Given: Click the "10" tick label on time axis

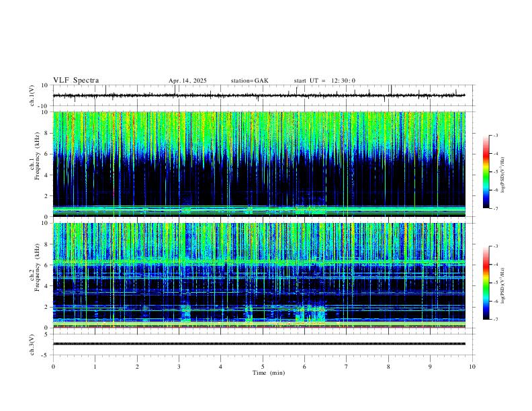Looking at the screenshot, I should pos(472,367).
